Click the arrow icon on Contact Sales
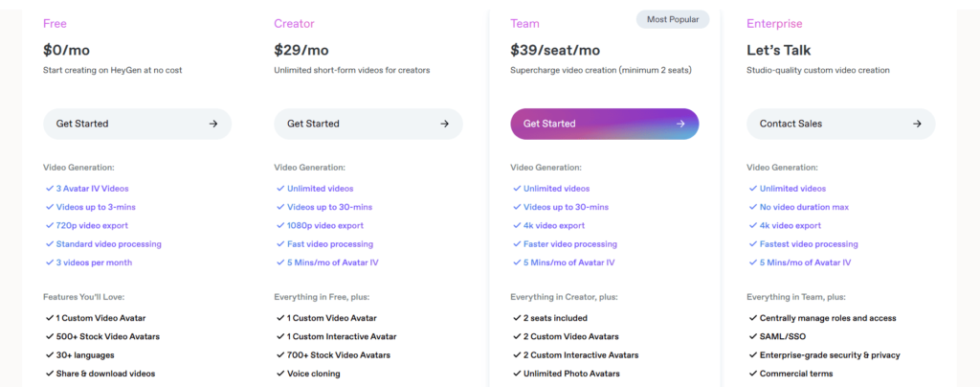This screenshot has width=980, height=387. click(917, 124)
